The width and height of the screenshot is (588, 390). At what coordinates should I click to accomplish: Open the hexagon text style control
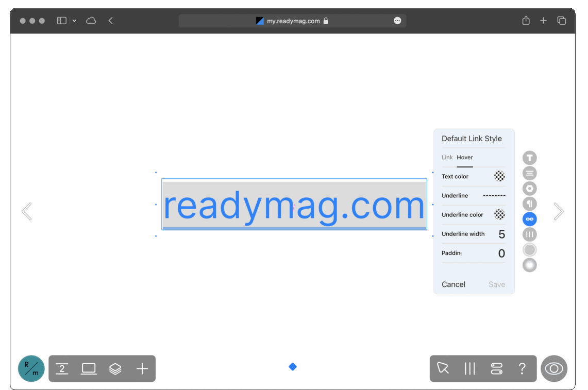pyautogui.click(x=529, y=189)
